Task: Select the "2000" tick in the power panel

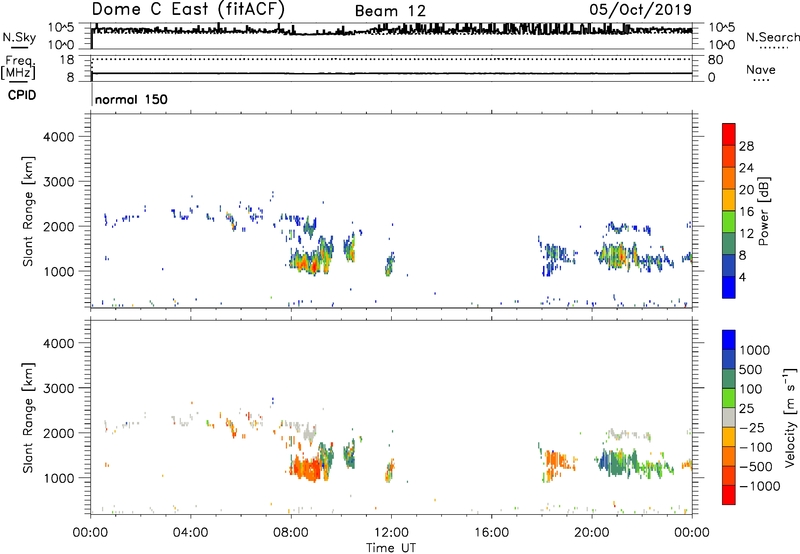Action: coord(59,226)
